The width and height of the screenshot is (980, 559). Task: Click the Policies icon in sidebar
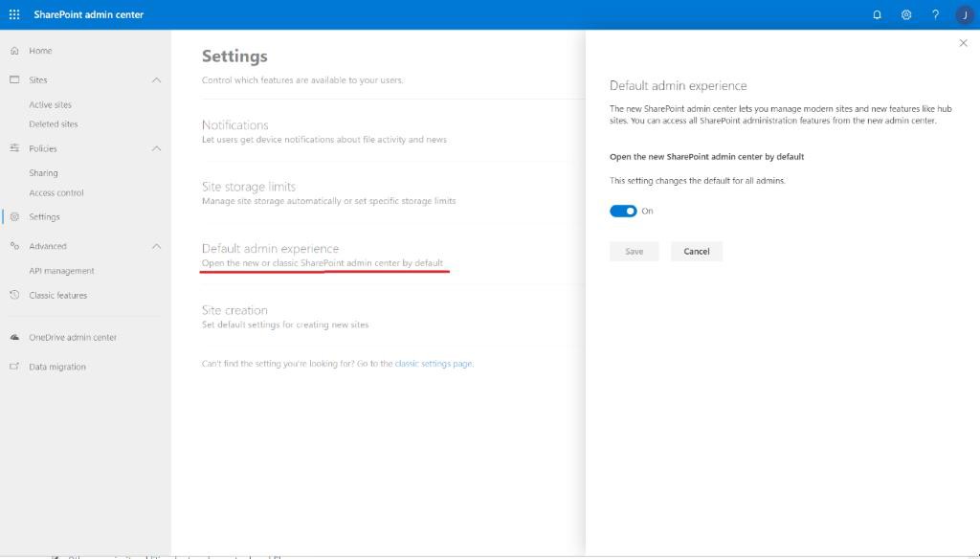(x=14, y=148)
